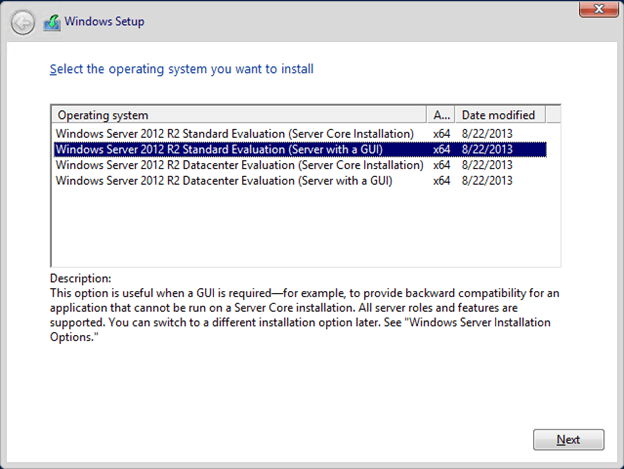
Task: Click the Description paragraph text
Action: pyautogui.click(x=300, y=308)
